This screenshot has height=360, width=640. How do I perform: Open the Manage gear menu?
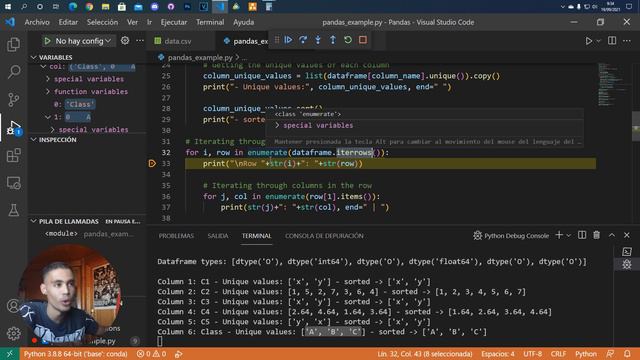pos(13,333)
